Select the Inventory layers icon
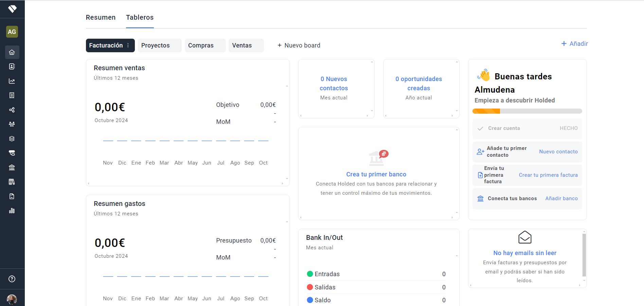 (x=12, y=138)
